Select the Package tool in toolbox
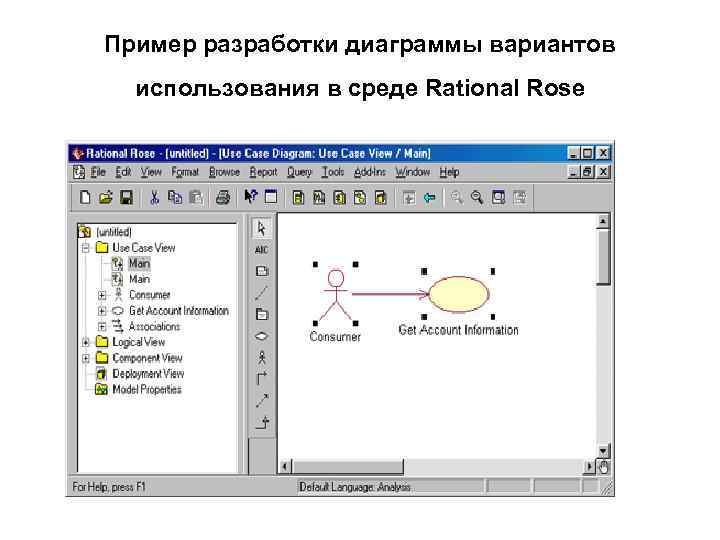 [262, 315]
